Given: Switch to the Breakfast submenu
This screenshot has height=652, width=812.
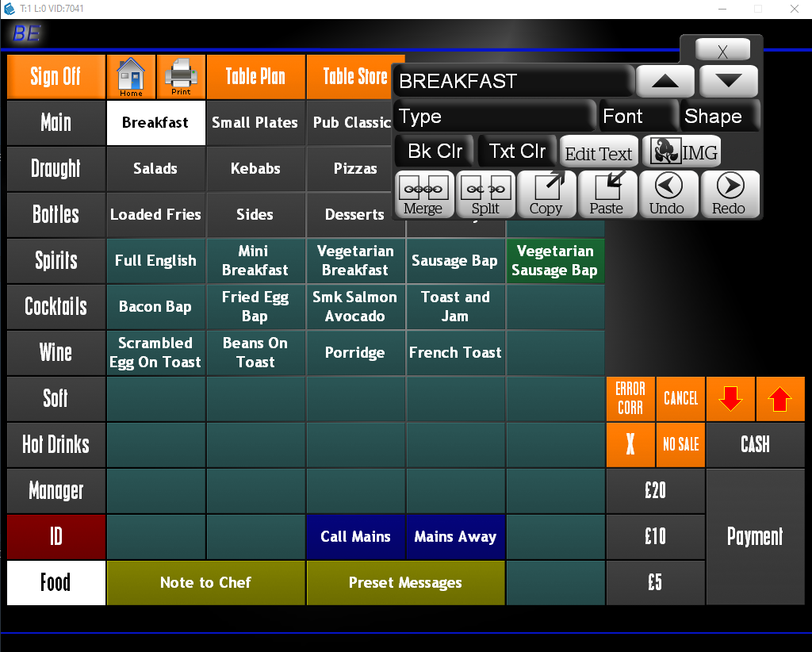Looking at the screenshot, I should [x=155, y=123].
